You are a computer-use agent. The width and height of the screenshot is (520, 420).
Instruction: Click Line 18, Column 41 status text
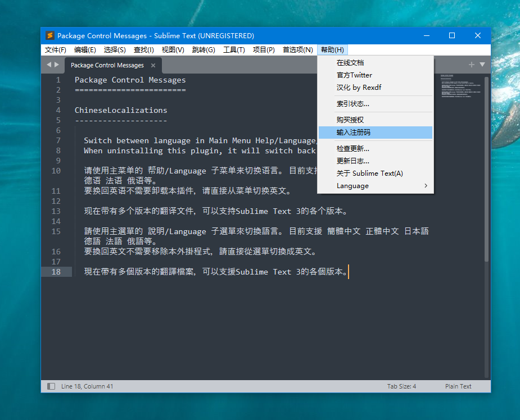pyautogui.click(x=87, y=386)
